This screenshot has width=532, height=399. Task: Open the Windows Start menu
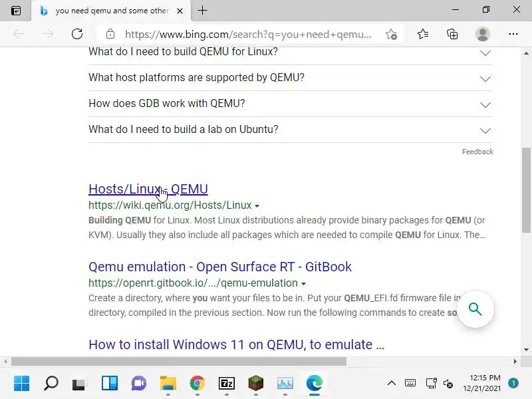click(22, 384)
